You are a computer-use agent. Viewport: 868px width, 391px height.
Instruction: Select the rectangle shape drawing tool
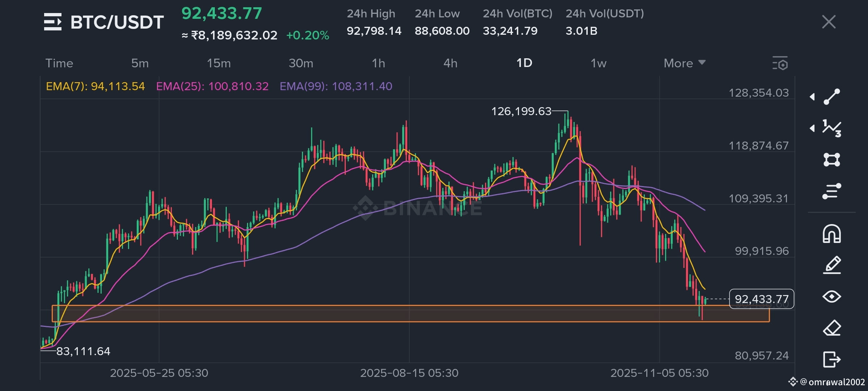coord(832,160)
